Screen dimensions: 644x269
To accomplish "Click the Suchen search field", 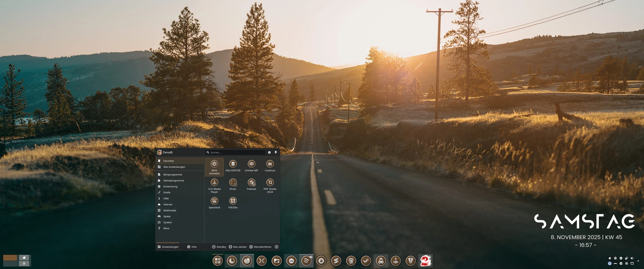I will 236,152.
